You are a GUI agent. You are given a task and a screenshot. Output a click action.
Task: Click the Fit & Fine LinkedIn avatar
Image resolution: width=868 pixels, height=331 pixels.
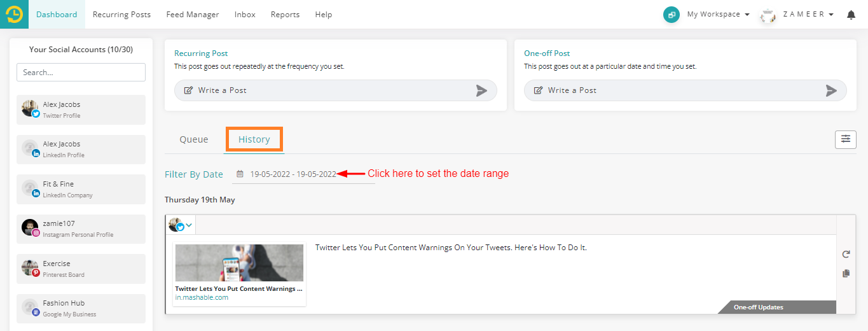pos(31,188)
